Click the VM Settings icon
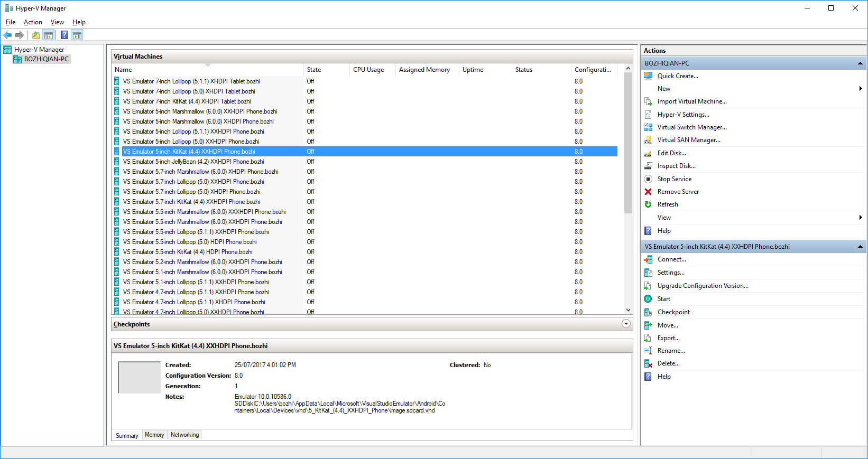The image size is (868, 459). 648,273
